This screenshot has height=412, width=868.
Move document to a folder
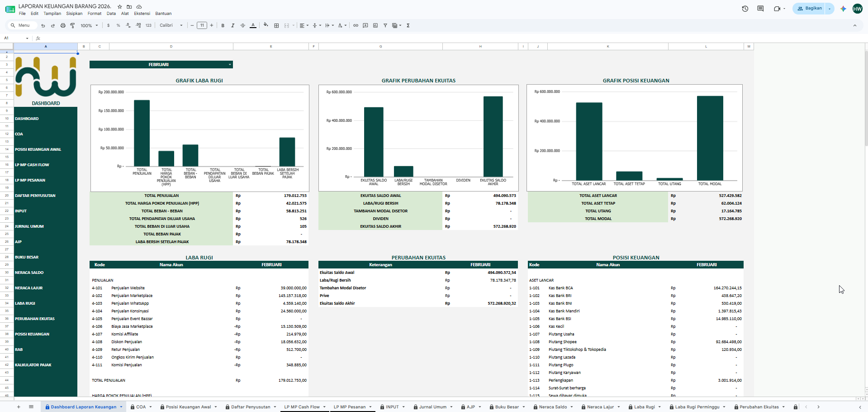click(x=129, y=7)
